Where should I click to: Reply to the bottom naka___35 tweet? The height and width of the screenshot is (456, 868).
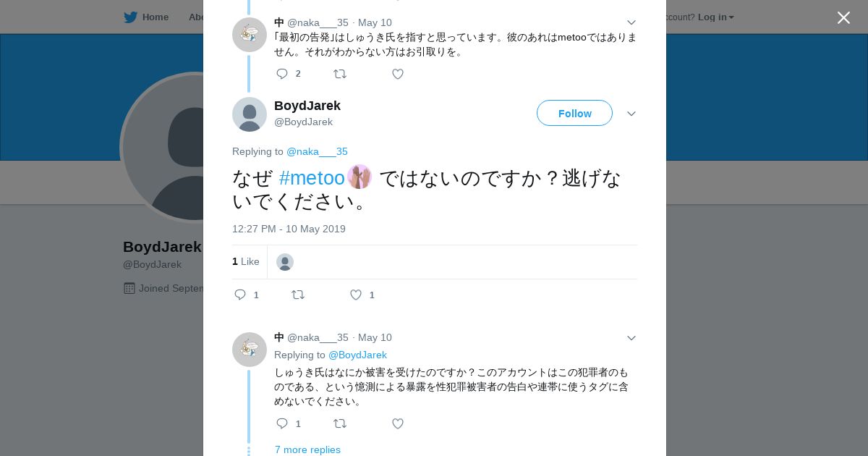tap(282, 423)
